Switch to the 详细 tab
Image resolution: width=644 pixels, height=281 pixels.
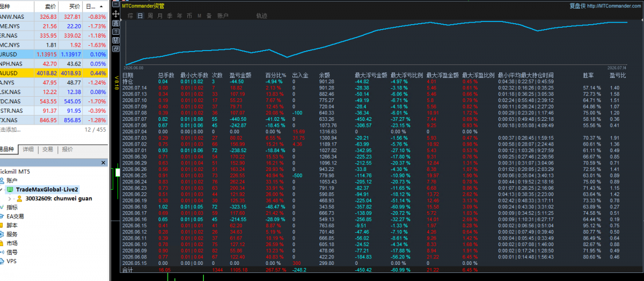pyautogui.click(x=28, y=150)
